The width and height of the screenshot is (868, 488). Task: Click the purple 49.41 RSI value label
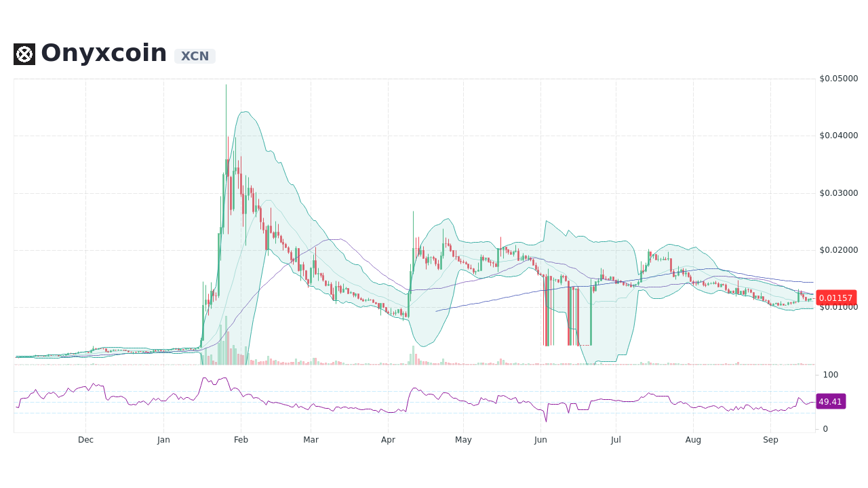(832, 402)
